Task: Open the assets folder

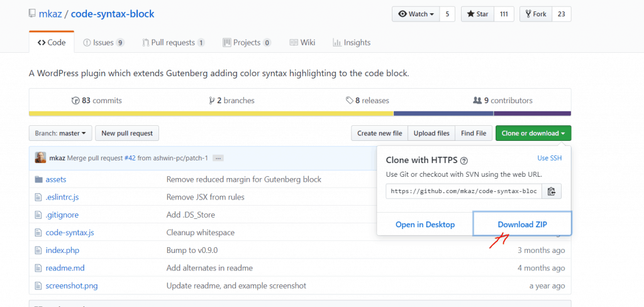Action: coord(56,179)
